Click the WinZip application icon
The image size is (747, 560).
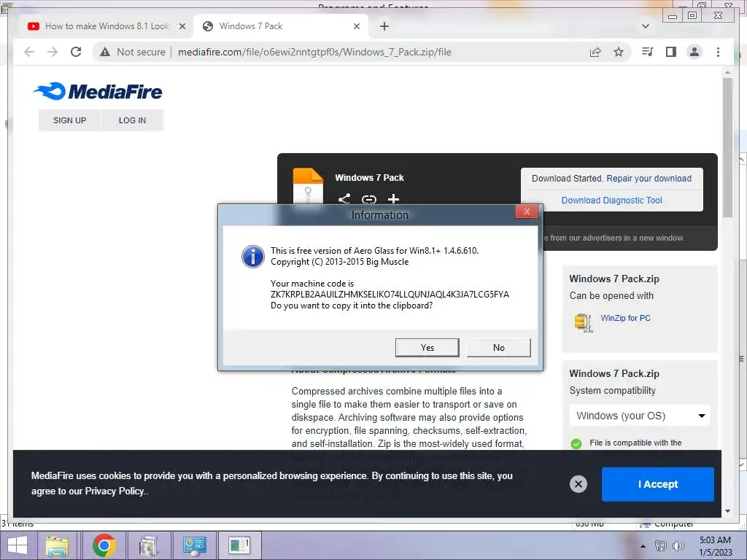point(583,322)
